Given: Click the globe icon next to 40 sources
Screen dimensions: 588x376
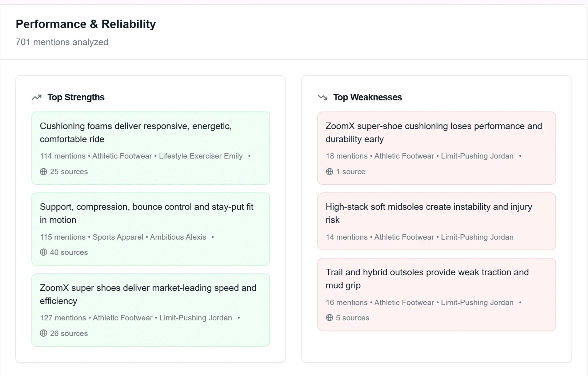Looking at the screenshot, I should (x=44, y=252).
